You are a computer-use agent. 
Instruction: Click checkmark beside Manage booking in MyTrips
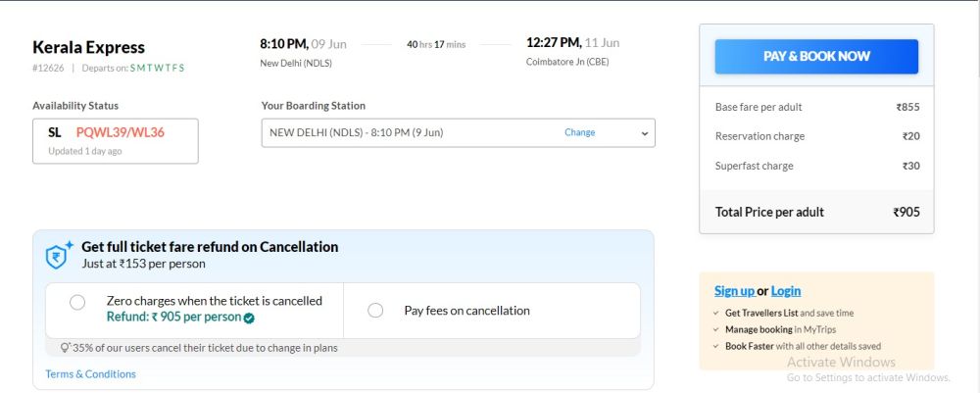click(717, 329)
